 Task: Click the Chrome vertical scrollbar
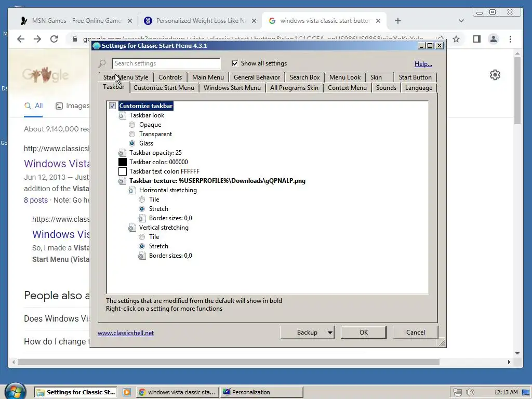517,90
